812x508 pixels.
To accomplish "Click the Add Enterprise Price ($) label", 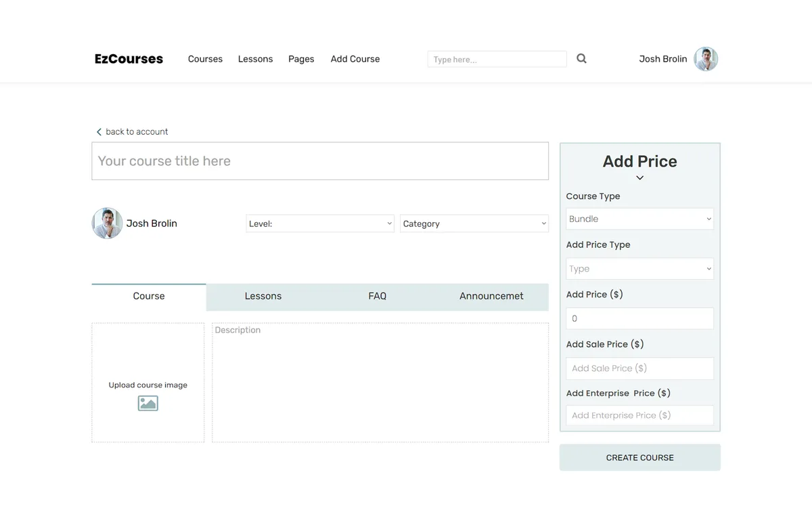I will 618,393.
